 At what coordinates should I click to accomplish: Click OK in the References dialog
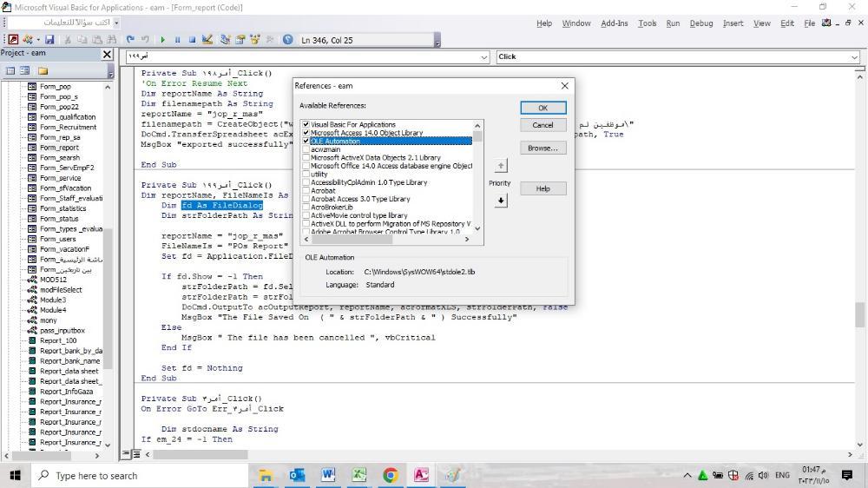[543, 108]
